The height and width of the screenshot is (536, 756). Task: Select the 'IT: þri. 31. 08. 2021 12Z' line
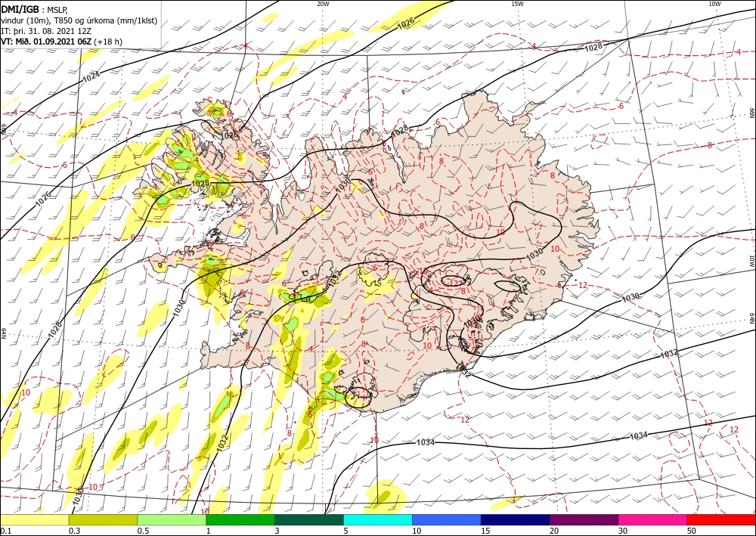(x=46, y=31)
